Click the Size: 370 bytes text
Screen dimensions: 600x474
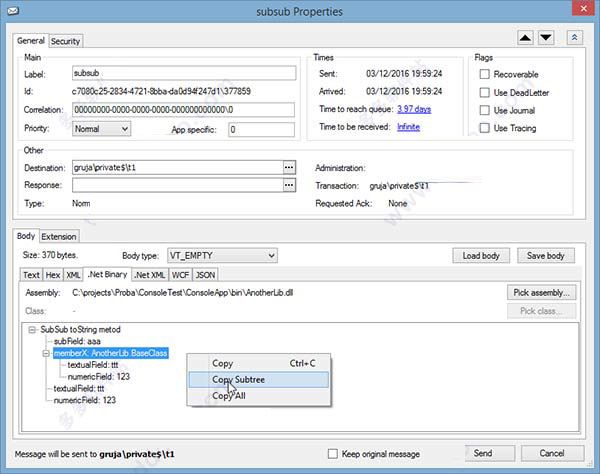click(x=50, y=255)
